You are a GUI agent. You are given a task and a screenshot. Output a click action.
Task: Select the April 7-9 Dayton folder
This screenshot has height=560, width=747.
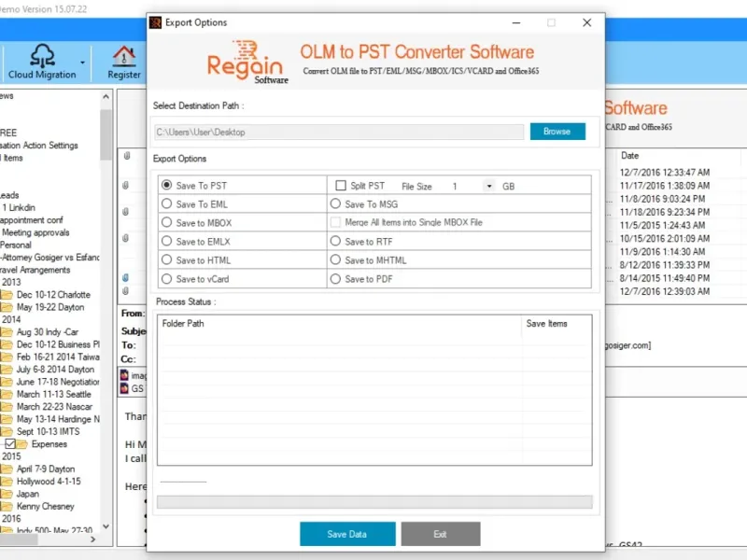tap(45, 469)
